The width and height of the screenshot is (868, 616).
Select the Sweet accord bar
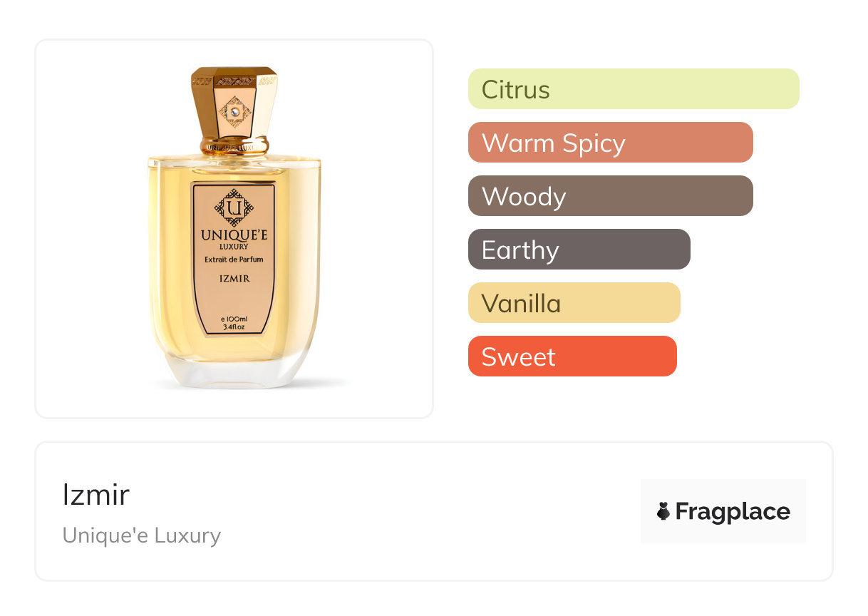point(572,356)
